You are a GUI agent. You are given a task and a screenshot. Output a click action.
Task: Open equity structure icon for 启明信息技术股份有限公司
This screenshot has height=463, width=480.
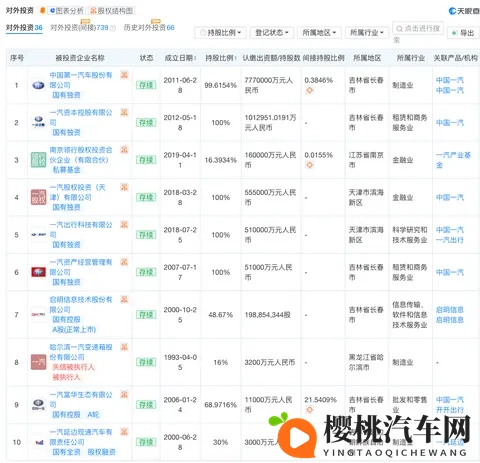(124, 299)
